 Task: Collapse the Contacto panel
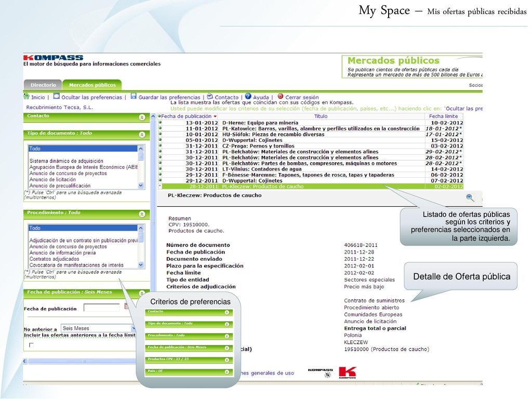(142, 117)
